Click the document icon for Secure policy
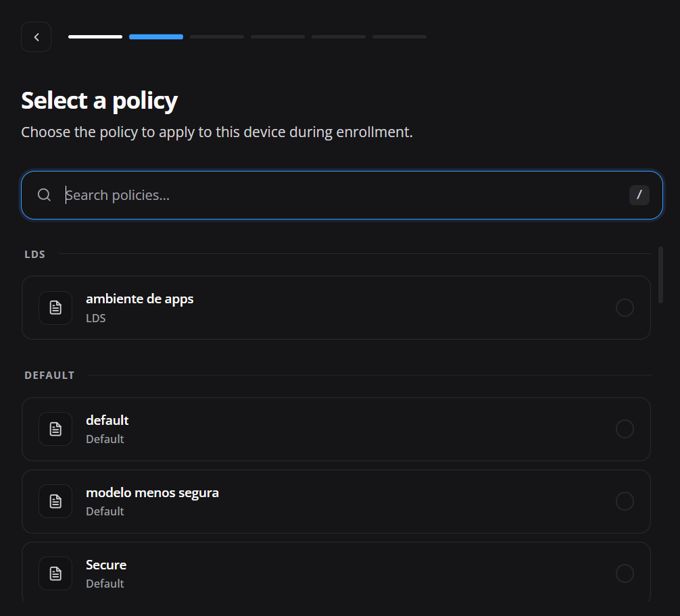This screenshot has width=680, height=616. [55, 573]
